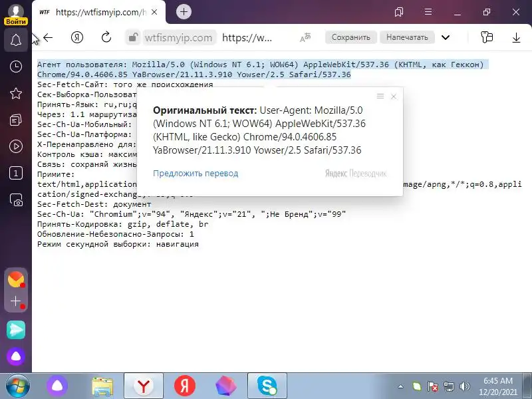Open Alice in Windows taskbar
This screenshot has width=532, height=399.
click(x=57, y=386)
